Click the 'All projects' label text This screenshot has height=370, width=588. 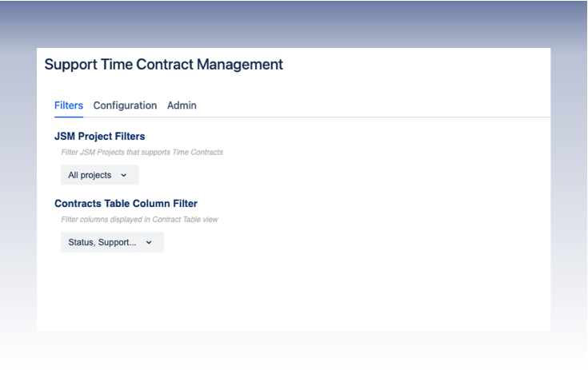[x=90, y=175]
